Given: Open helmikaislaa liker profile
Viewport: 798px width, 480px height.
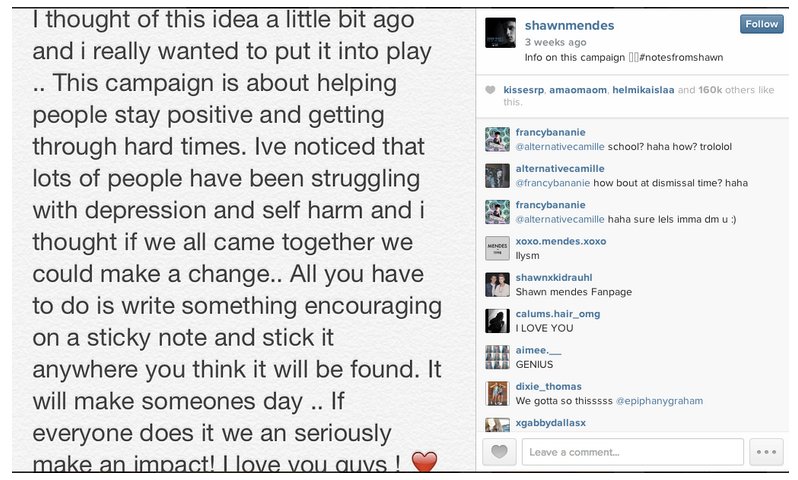Looking at the screenshot, I should (x=641, y=90).
